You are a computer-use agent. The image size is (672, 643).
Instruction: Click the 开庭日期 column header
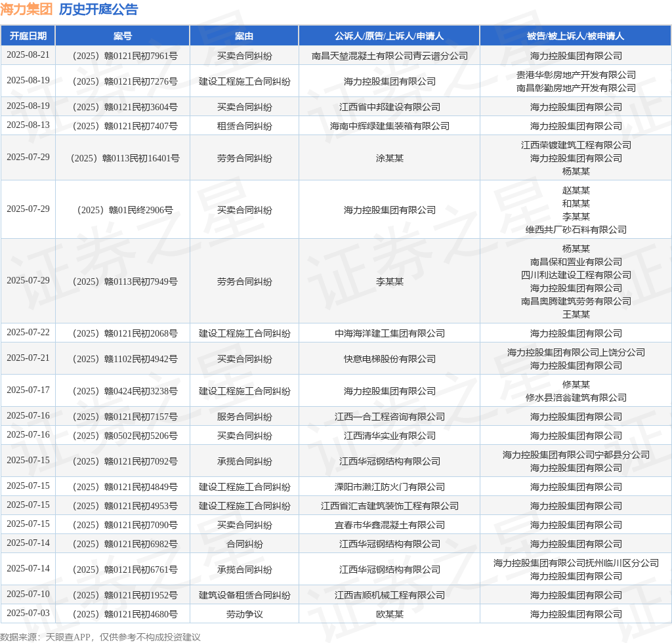coord(28,36)
